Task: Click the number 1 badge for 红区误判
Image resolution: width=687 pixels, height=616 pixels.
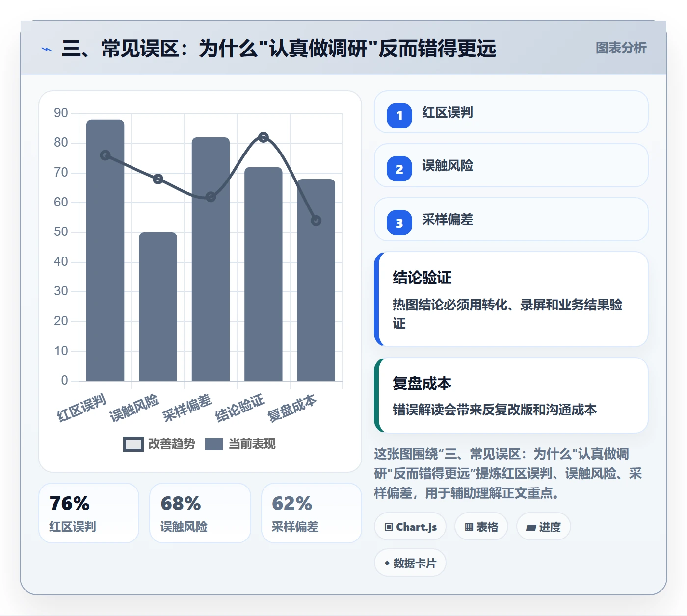Action: (x=399, y=116)
